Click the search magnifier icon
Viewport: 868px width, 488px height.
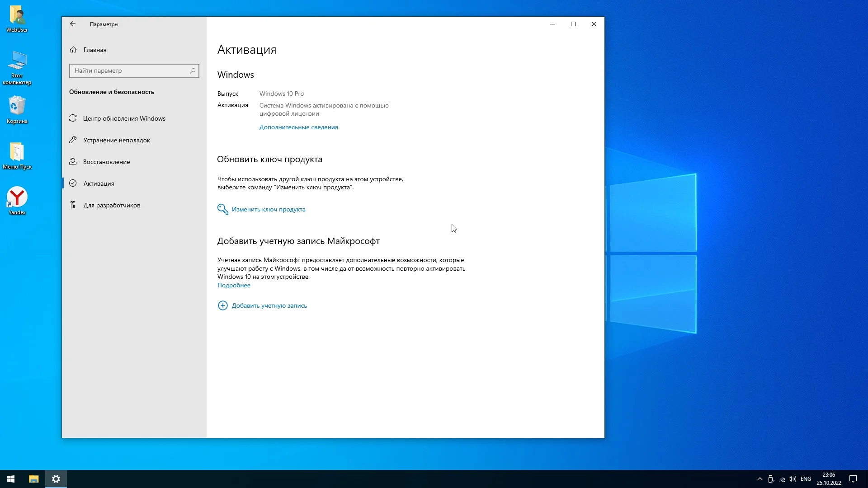click(x=193, y=71)
